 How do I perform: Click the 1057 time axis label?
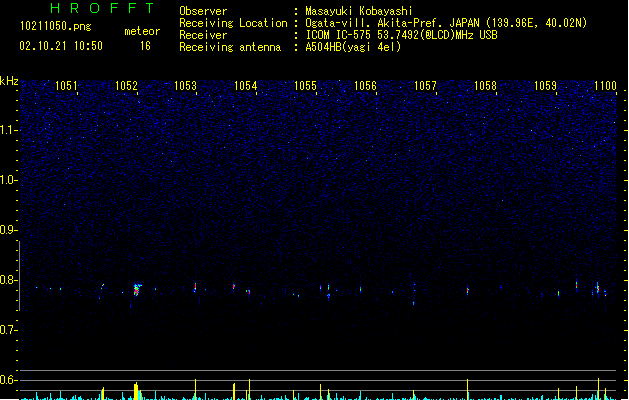tap(425, 85)
